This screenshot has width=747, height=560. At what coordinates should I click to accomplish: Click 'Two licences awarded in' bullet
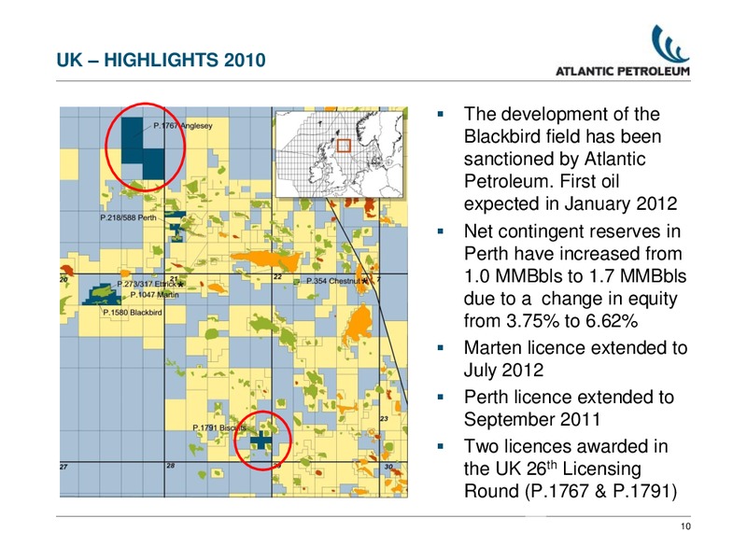[x=566, y=447]
